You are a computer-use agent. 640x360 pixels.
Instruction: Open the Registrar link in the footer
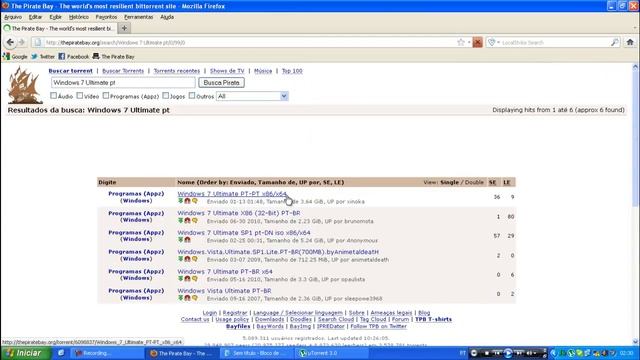tap(235, 313)
